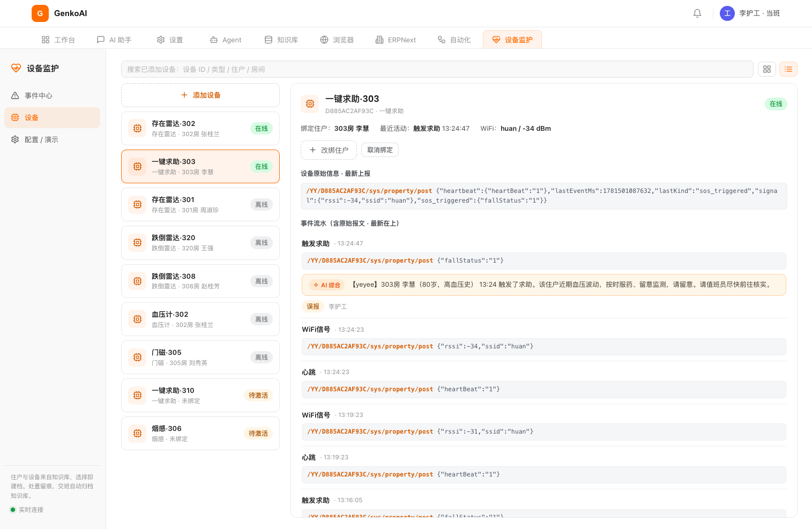Open the ERPNext tab
This screenshot has height=529, width=812.
tap(396, 40)
